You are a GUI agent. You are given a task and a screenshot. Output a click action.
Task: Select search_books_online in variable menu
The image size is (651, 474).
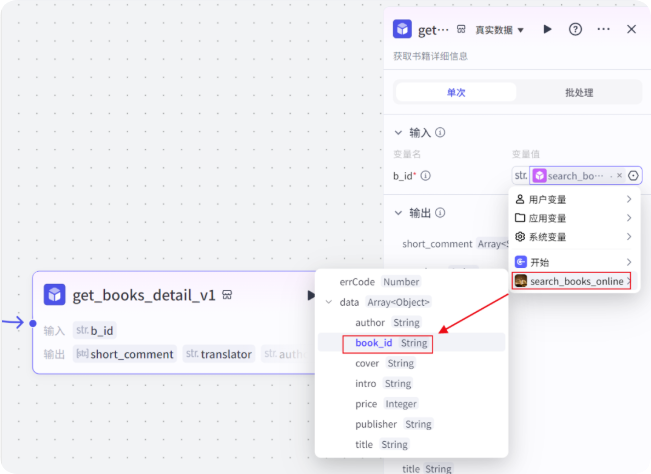[x=572, y=281]
